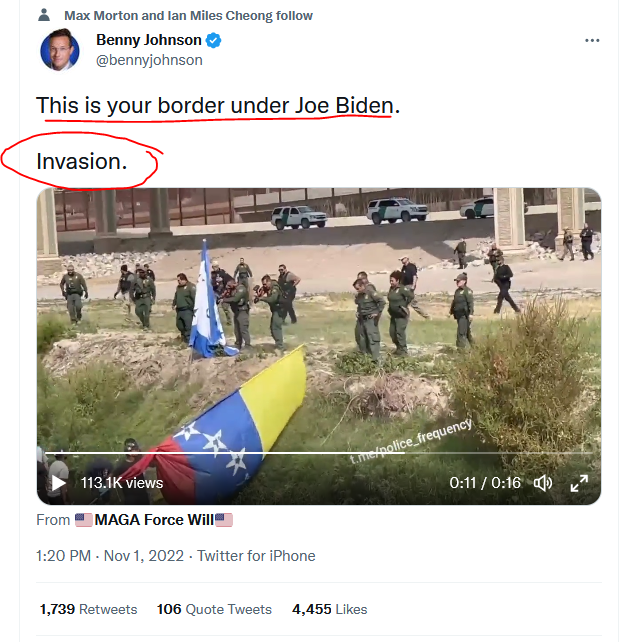Open the tweet's three-dot more menu
The height and width of the screenshot is (642, 631).
[x=592, y=41]
